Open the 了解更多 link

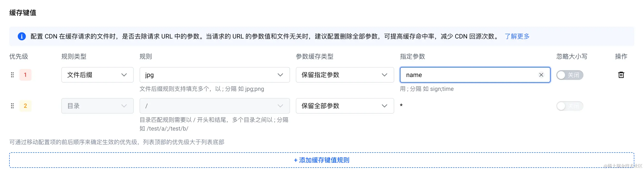click(x=517, y=36)
